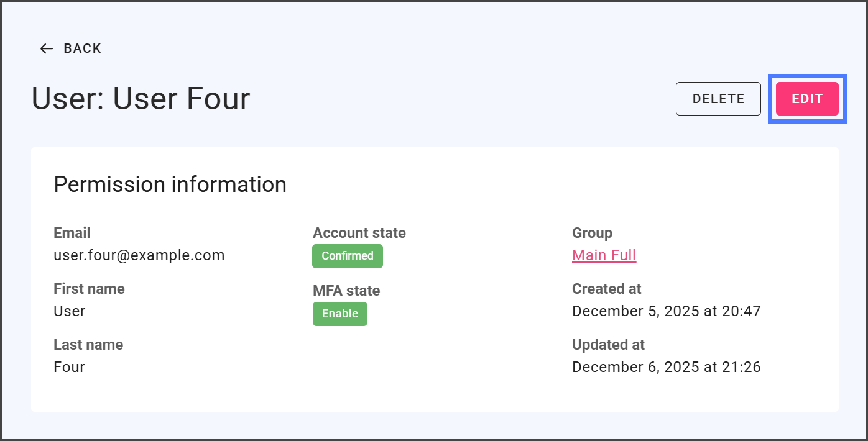
Task: Click the 'User: User Four' page heading
Action: [141, 99]
